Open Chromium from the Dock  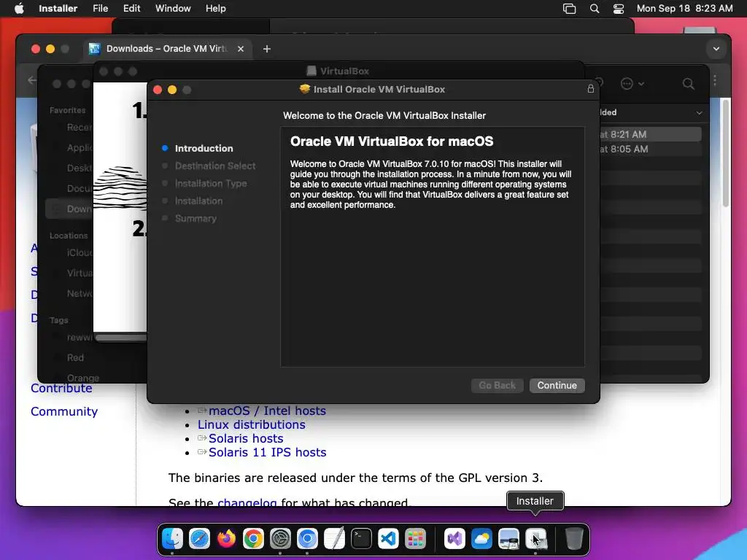point(307,539)
